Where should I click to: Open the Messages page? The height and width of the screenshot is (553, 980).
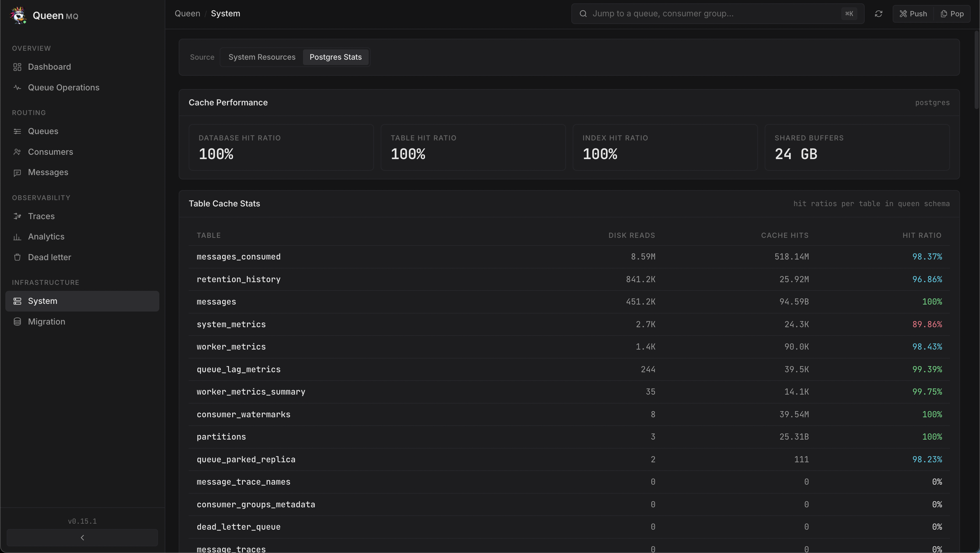[x=82, y=172]
